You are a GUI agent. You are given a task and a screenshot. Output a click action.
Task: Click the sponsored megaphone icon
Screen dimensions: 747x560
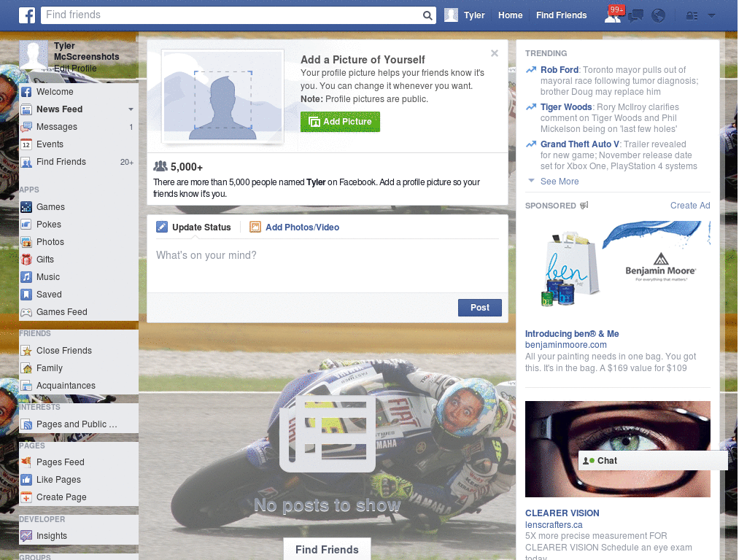click(x=584, y=205)
